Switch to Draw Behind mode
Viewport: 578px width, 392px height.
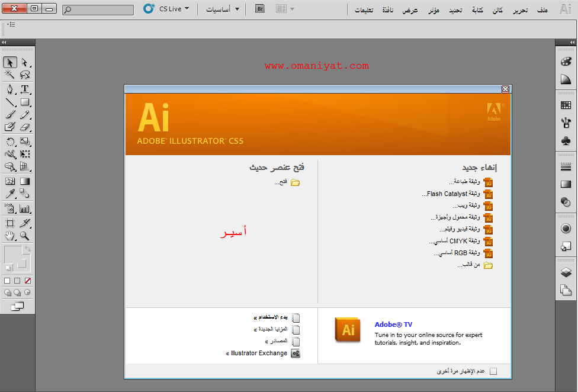click(17, 293)
